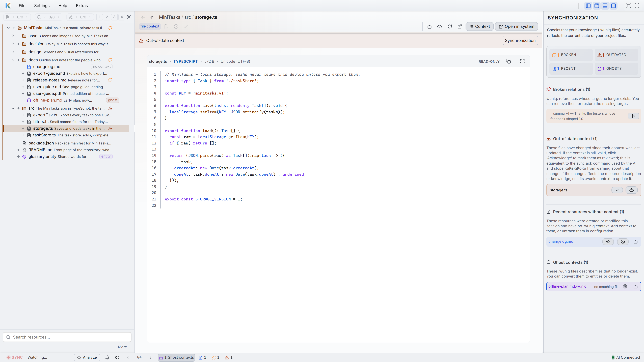Hide changelog.md with the crossed-eye icon
644x362 pixels.
point(608,242)
